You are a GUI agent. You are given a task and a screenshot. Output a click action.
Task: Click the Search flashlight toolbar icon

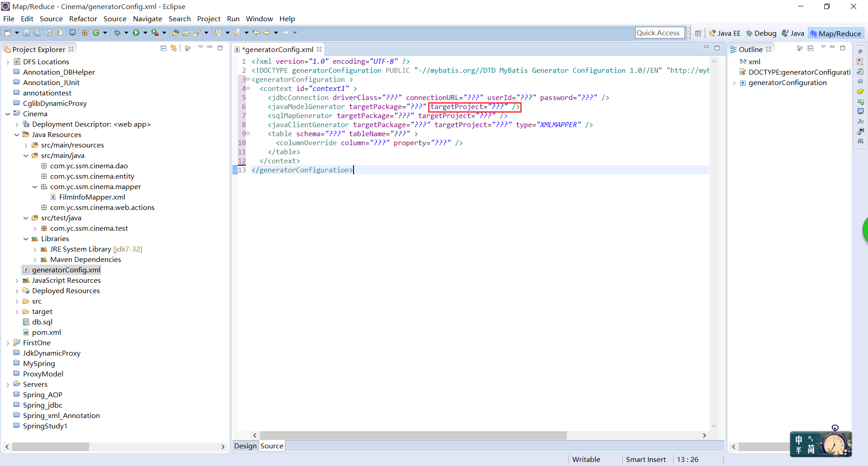pos(197,33)
